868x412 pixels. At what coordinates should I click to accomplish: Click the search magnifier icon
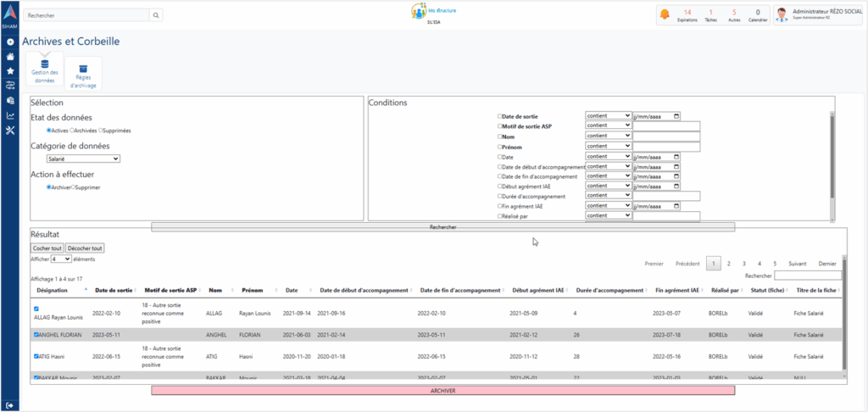click(156, 15)
